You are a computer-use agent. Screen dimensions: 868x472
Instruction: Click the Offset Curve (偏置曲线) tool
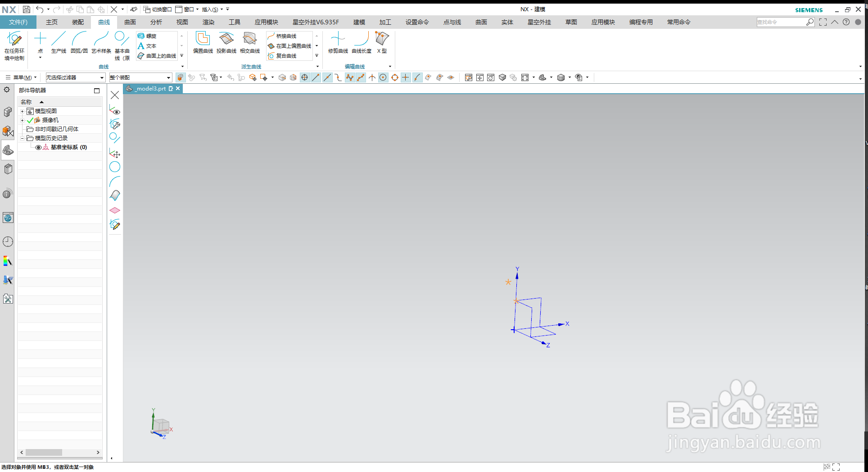[x=203, y=43]
